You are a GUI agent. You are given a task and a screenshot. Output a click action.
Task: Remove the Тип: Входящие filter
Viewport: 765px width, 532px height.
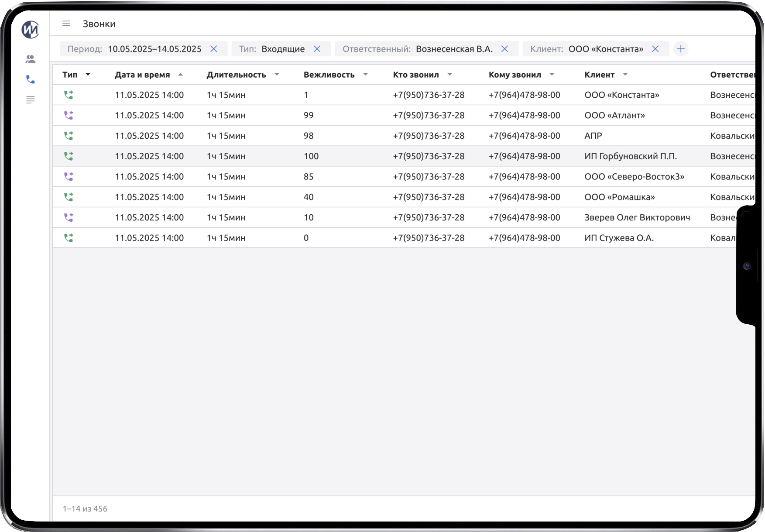(x=317, y=49)
